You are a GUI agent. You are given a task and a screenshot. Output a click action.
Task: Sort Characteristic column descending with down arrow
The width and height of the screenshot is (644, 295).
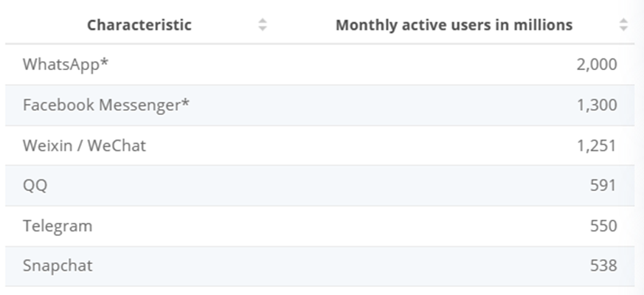pyautogui.click(x=263, y=28)
